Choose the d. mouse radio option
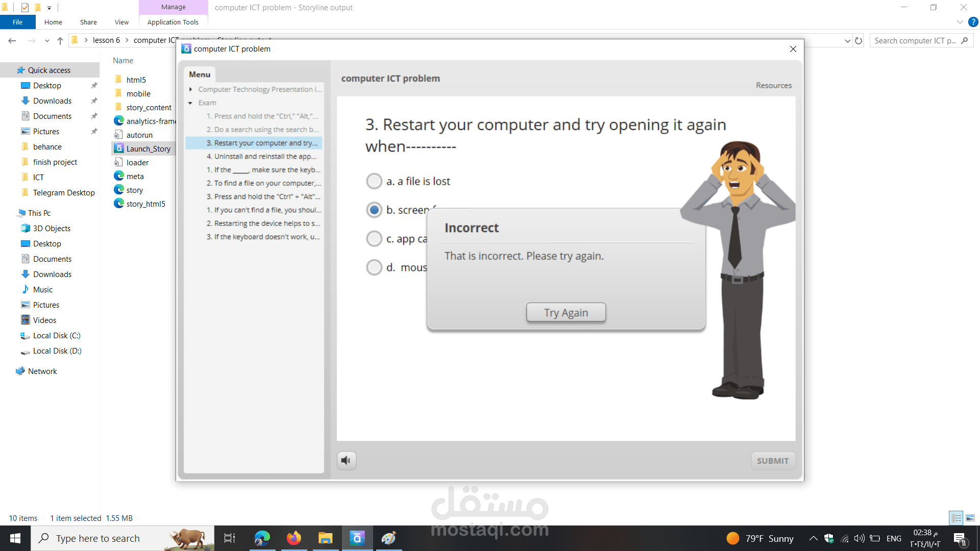Screen dimensions: 980x551 coord(374,267)
